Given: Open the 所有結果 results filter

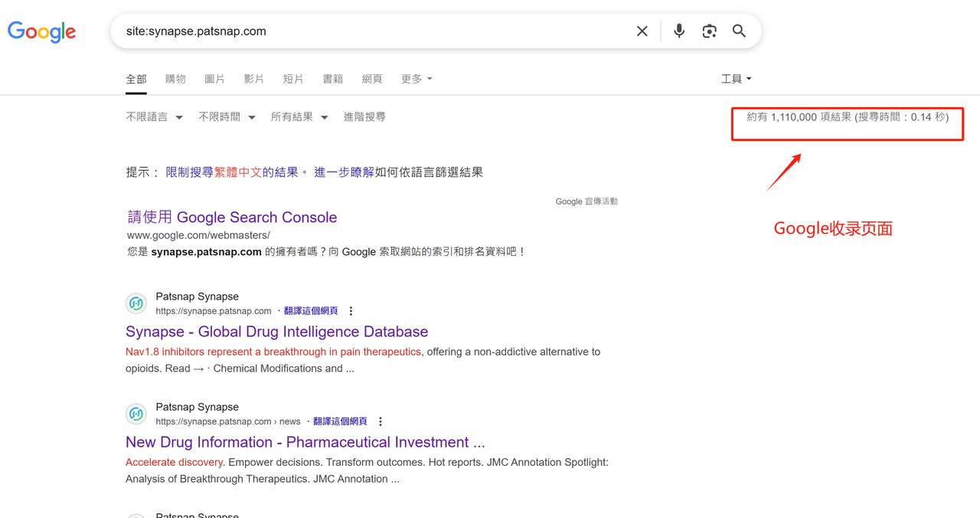Looking at the screenshot, I should (x=299, y=117).
